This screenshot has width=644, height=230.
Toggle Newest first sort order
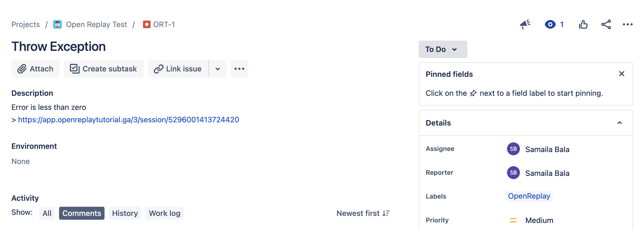363,213
